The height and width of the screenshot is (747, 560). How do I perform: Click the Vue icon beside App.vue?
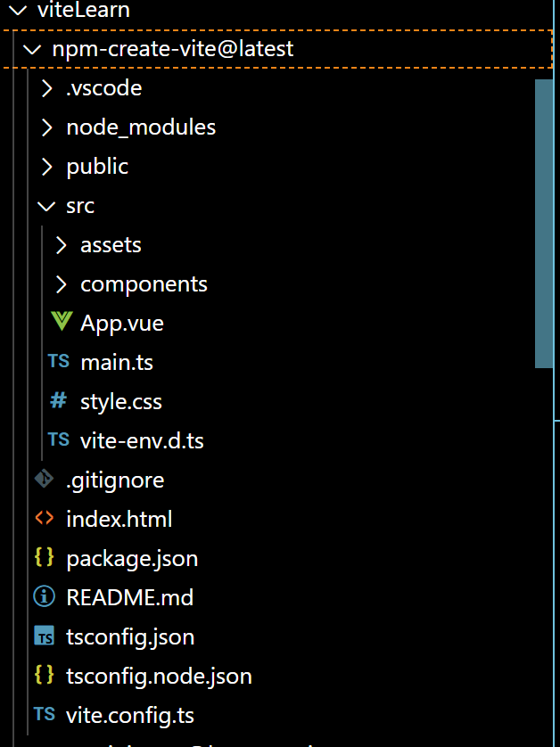(x=62, y=321)
